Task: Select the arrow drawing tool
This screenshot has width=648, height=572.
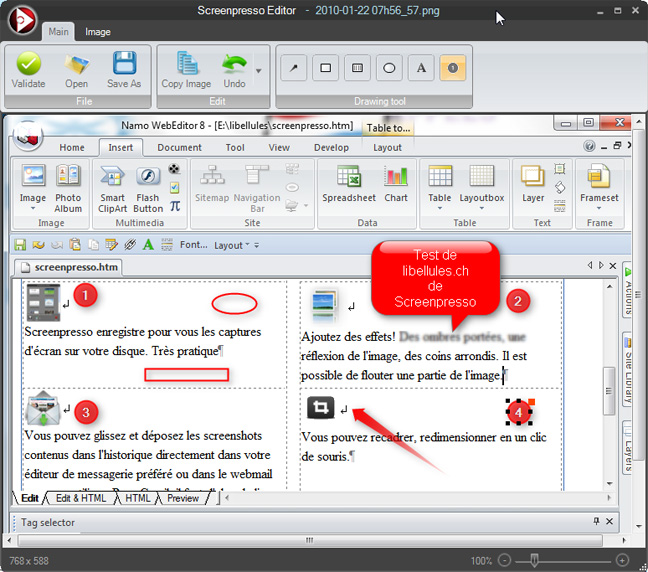Action: pos(294,68)
